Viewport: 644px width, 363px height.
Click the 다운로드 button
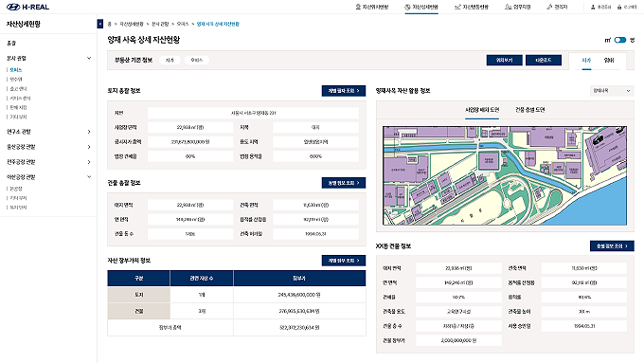[543, 60]
